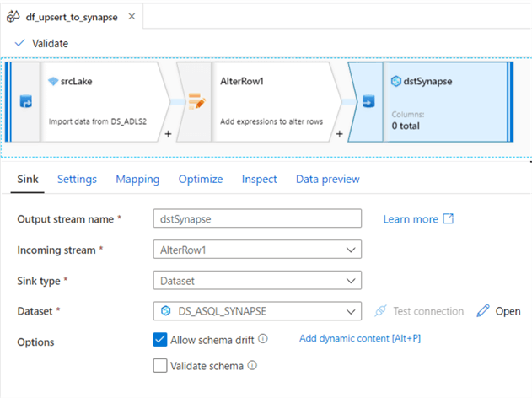Click the 'Options' label
This screenshot has width=532, height=398.
35,342
